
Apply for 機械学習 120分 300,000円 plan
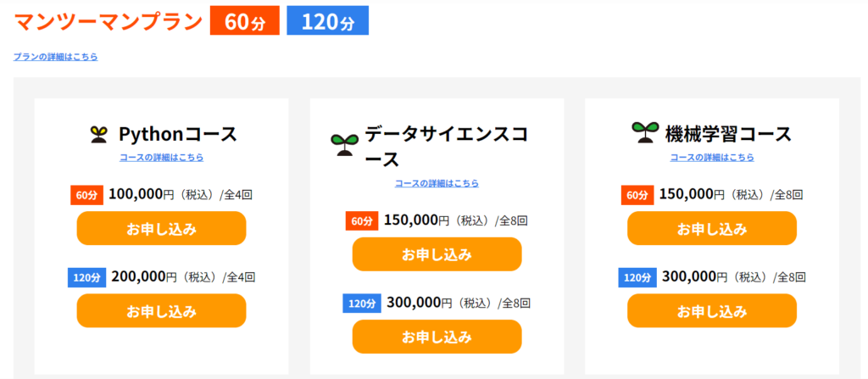[x=712, y=310]
